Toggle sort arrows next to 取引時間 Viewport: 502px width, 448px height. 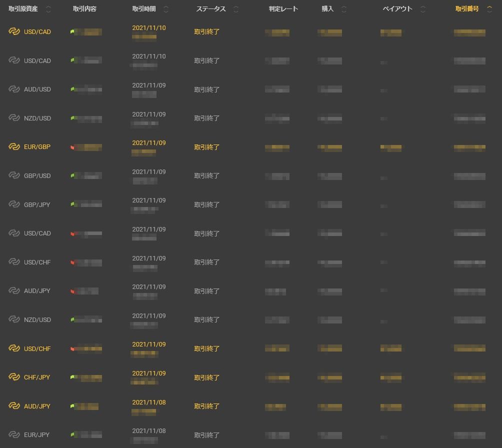pos(166,9)
